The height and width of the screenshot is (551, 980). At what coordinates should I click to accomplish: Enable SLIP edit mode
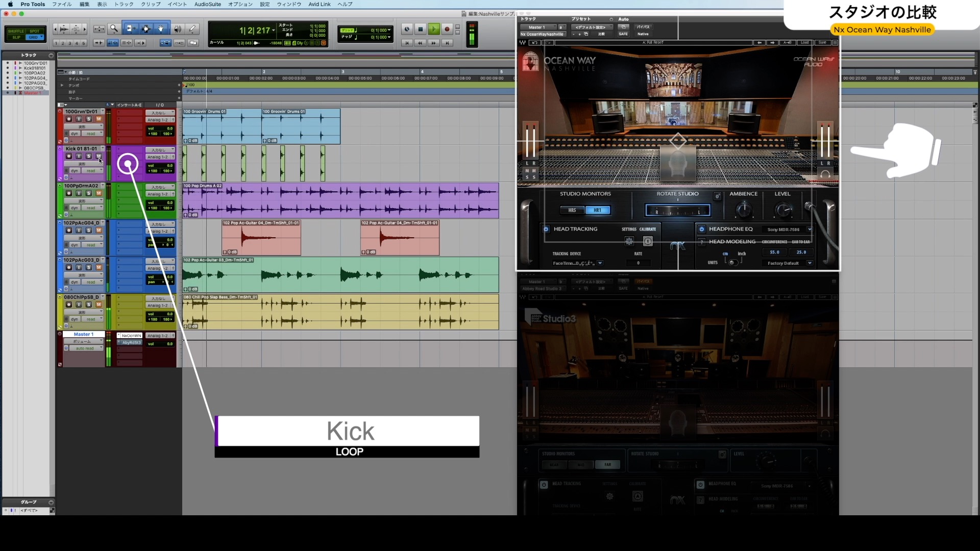coord(16,37)
